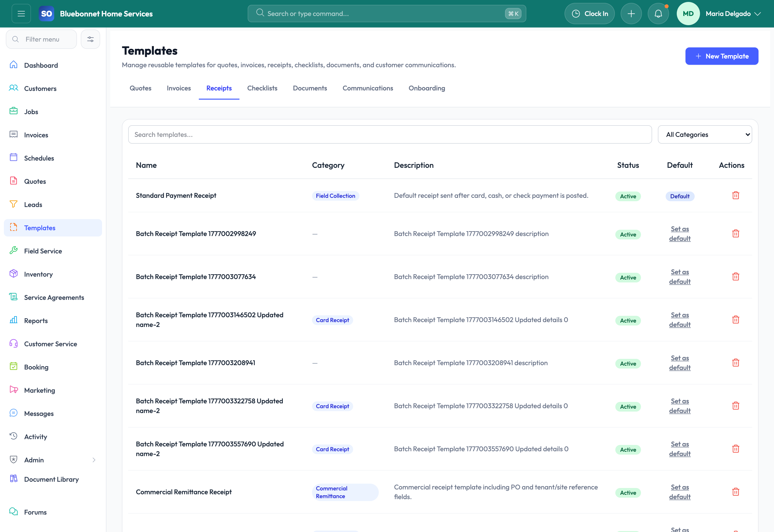Open Jobs in the sidebar
Image resolution: width=774 pixels, height=532 pixels.
pos(53,112)
